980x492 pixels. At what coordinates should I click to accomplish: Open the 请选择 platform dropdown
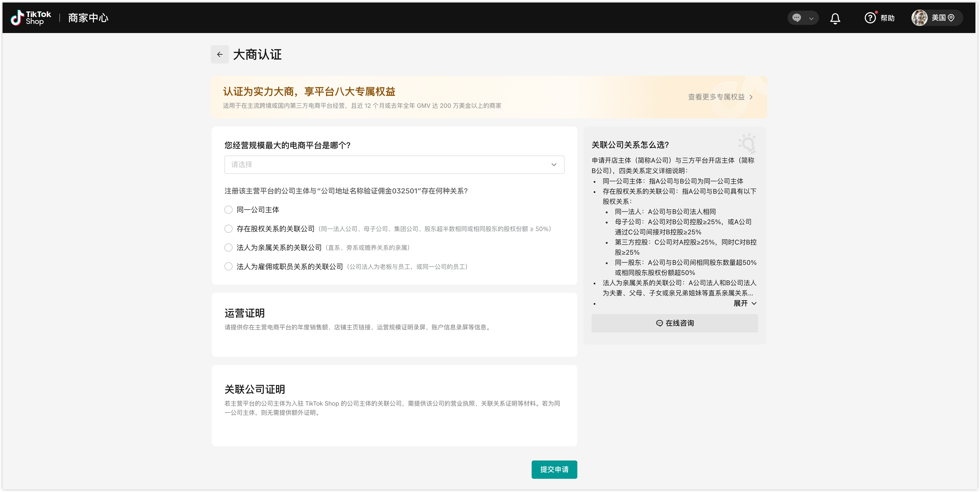394,164
